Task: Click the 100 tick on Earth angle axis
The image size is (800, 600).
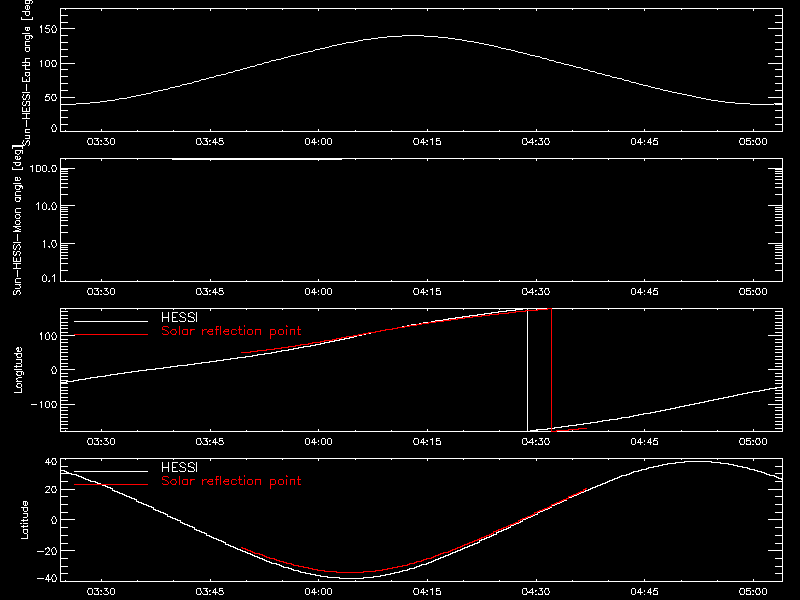Action: point(47,63)
